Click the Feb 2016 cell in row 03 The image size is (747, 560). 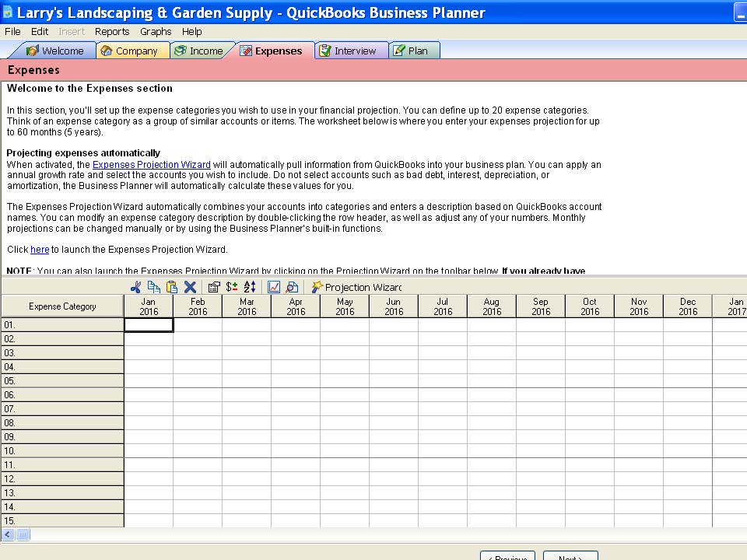198,353
